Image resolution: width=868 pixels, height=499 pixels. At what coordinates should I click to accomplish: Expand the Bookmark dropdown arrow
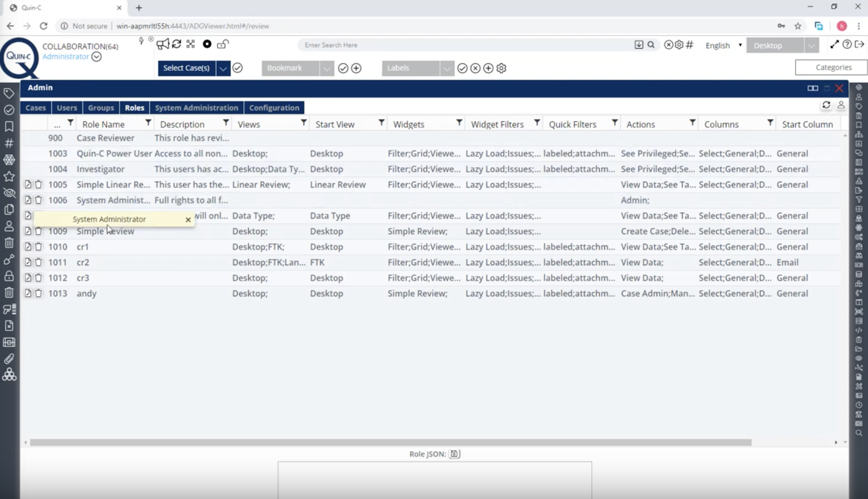(326, 68)
